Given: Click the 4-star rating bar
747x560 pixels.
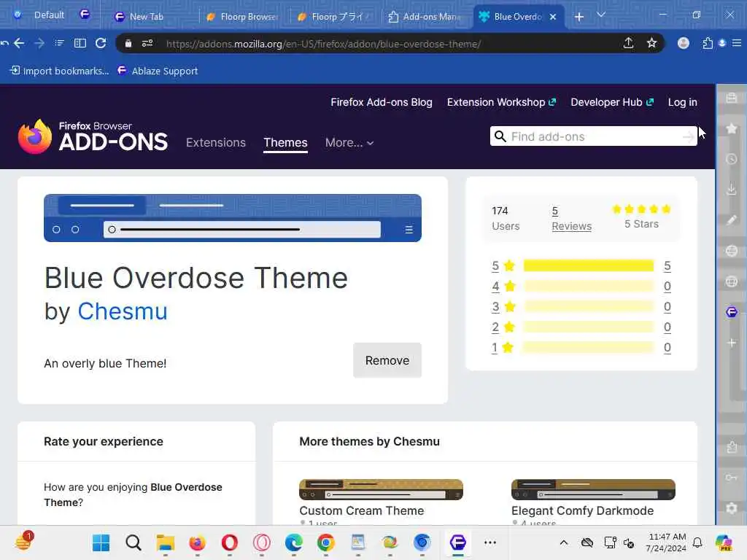Looking at the screenshot, I should [589, 286].
